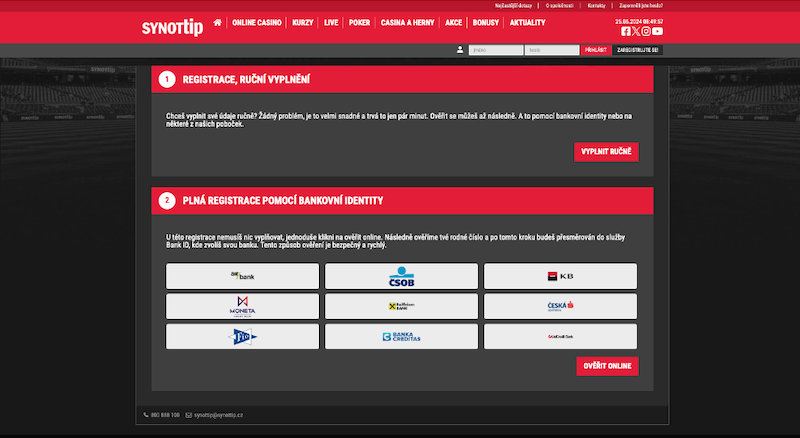The width and height of the screenshot is (800, 438).
Task: Click the date and time 25.06.2024 text
Action: [x=639, y=21]
